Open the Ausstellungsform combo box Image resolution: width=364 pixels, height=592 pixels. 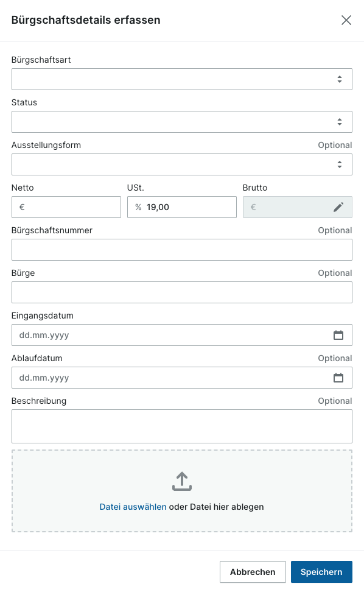point(182,164)
